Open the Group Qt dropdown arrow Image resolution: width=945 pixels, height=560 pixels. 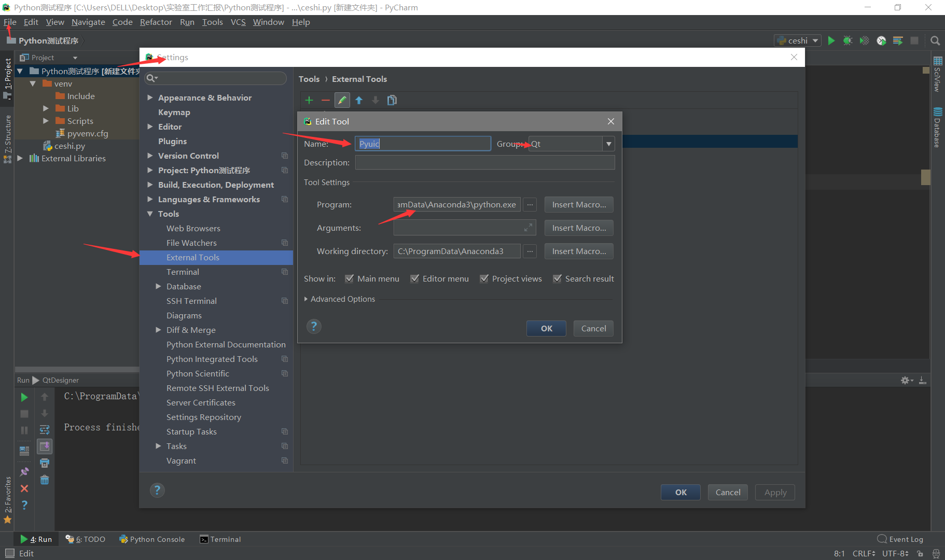point(609,144)
